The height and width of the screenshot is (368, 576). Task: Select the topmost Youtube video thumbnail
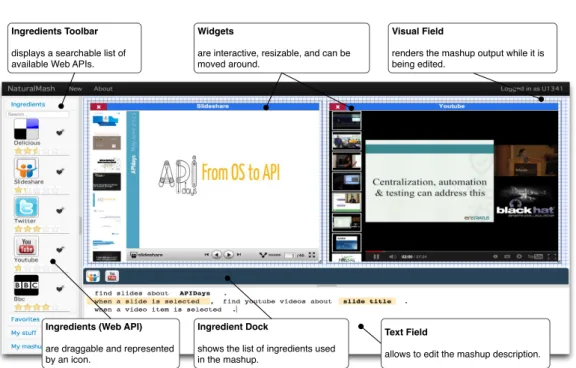(x=346, y=120)
